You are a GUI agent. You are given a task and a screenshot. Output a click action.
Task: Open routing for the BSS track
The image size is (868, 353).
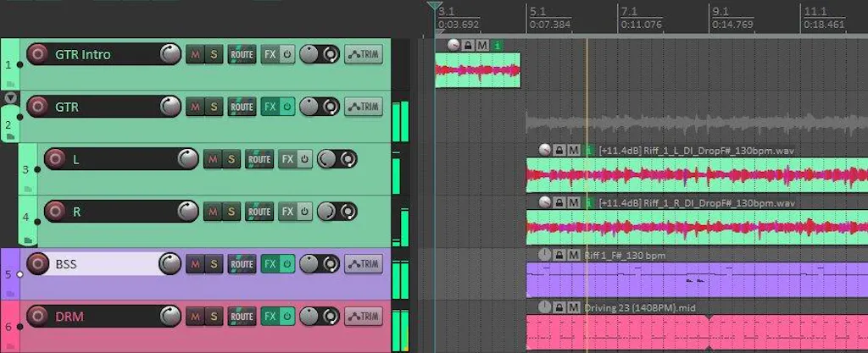tap(242, 265)
